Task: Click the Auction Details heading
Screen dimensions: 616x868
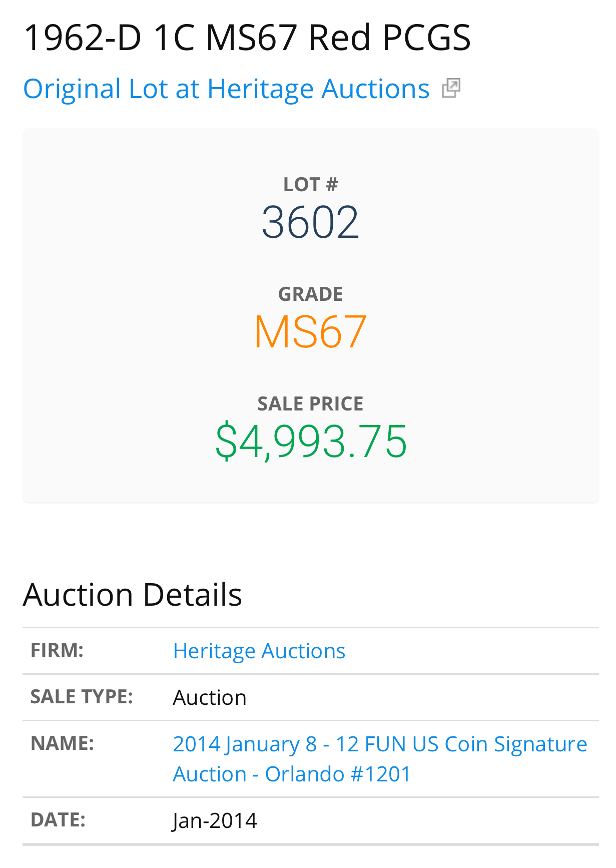Action: [133, 595]
